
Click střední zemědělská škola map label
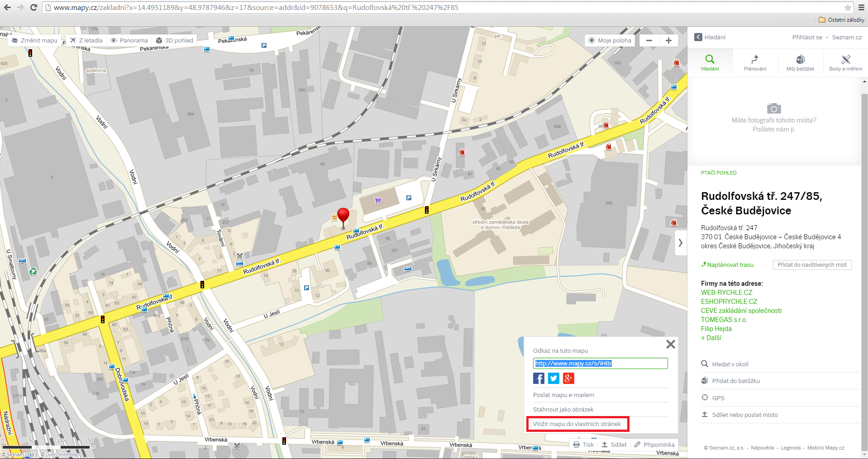pyautogui.click(x=500, y=225)
